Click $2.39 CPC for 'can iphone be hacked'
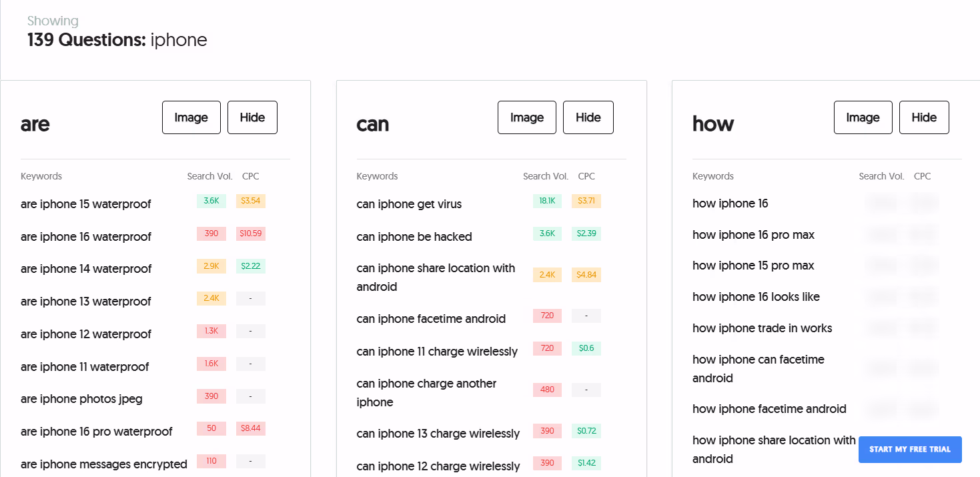Screen dimensions: 980x477 (x=586, y=233)
